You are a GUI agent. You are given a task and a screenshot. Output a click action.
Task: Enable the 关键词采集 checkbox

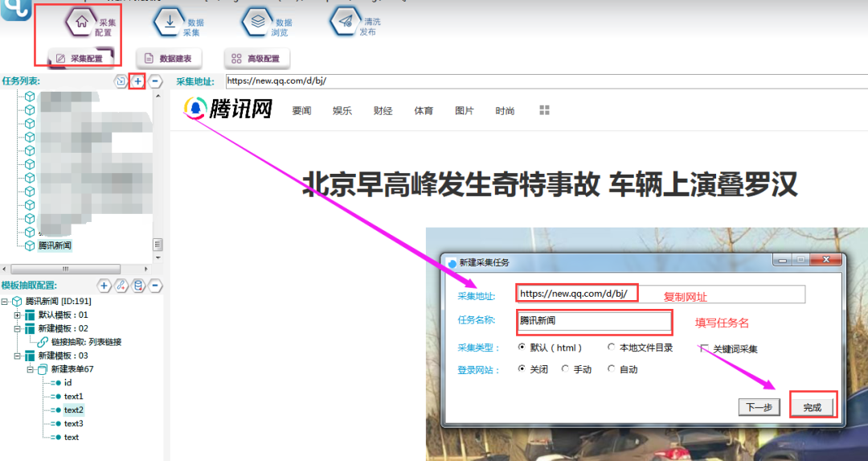tap(704, 348)
